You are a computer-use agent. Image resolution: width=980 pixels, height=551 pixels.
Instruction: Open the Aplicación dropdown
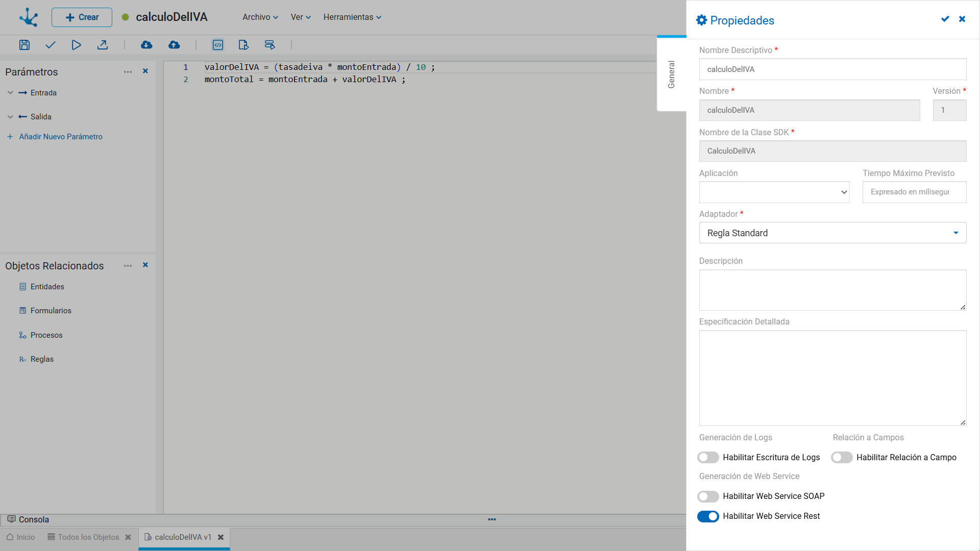click(774, 192)
